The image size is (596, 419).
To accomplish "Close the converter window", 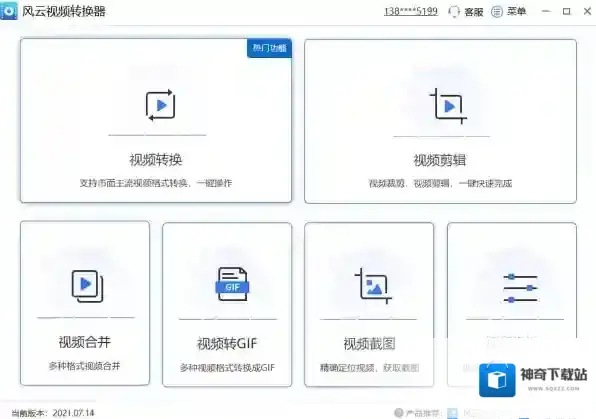I will [x=587, y=11].
